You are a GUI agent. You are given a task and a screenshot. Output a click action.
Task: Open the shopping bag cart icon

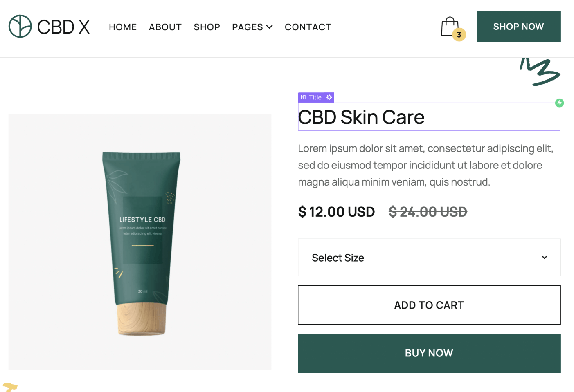click(x=450, y=25)
